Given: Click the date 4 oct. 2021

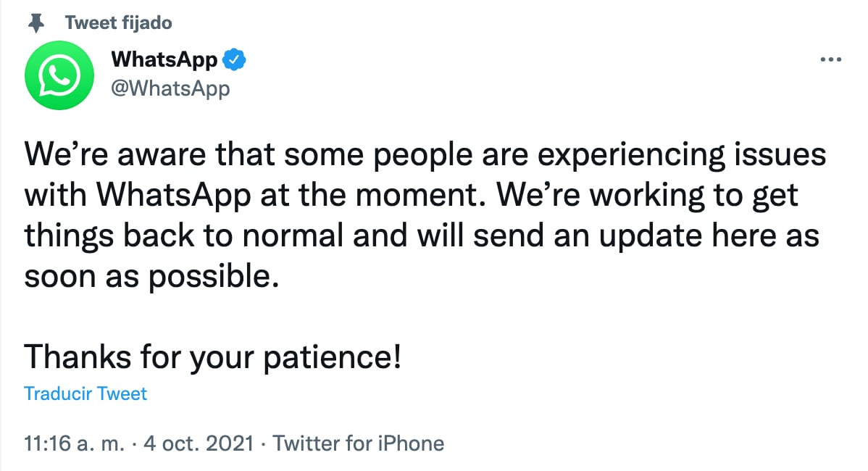Looking at the screenshot, I should click(199, 442).
